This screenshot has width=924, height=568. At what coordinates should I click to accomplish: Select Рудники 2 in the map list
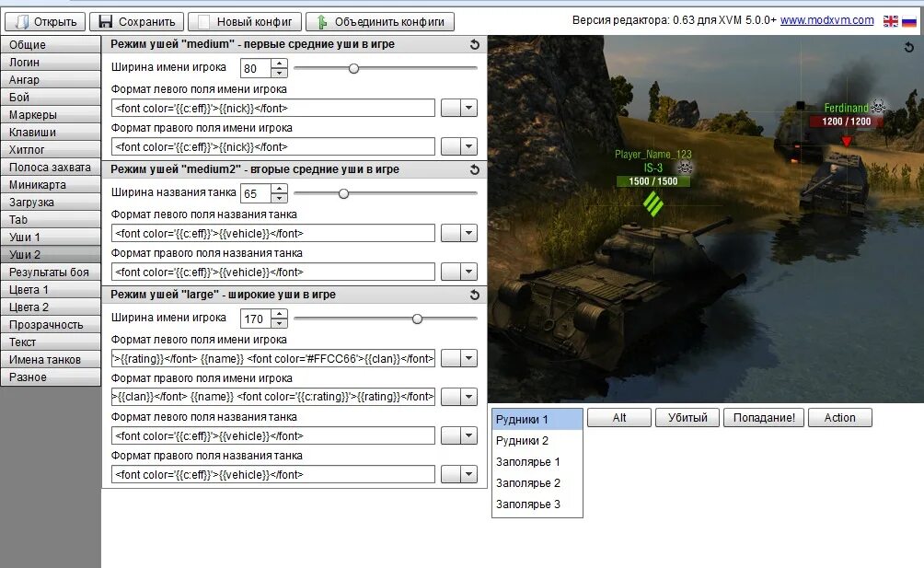click(537, 441)
